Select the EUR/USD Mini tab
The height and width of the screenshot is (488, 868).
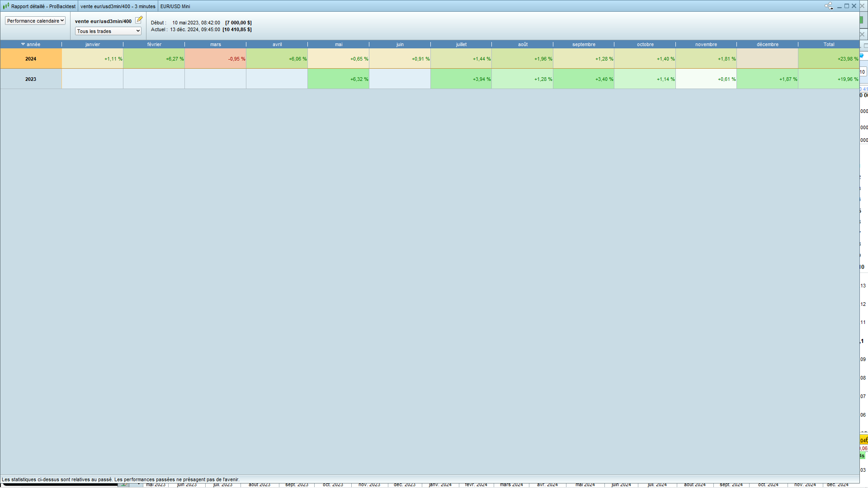pos(175,6)
